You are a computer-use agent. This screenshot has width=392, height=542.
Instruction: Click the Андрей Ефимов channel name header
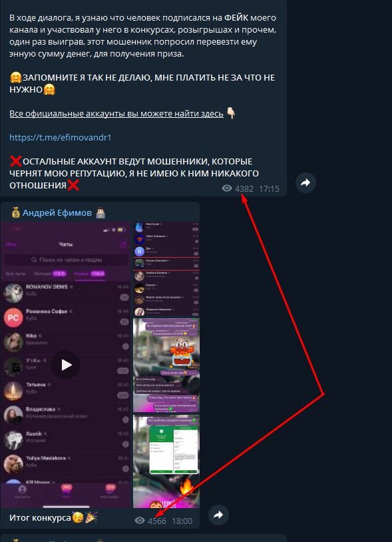click(x=57, y=212)
